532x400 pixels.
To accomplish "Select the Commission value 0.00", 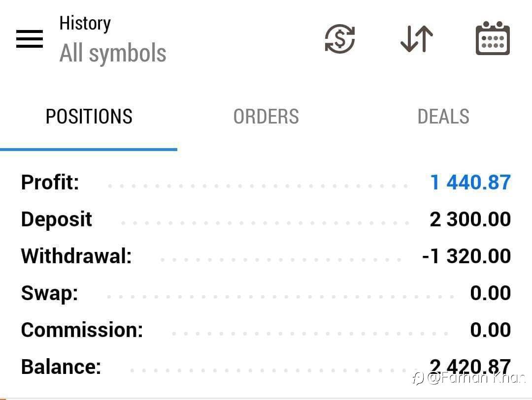I will 490,330.
